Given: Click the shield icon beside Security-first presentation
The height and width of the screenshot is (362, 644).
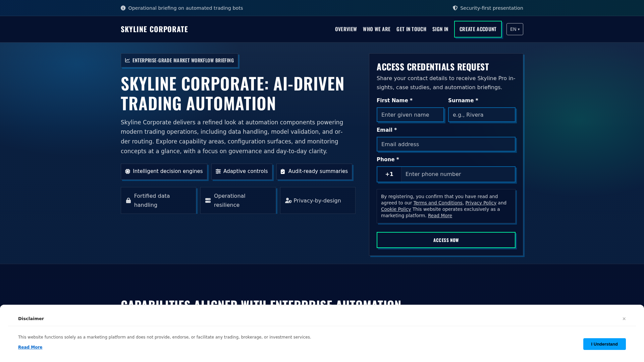Looking at the screenshot, I should pos(455,8).
